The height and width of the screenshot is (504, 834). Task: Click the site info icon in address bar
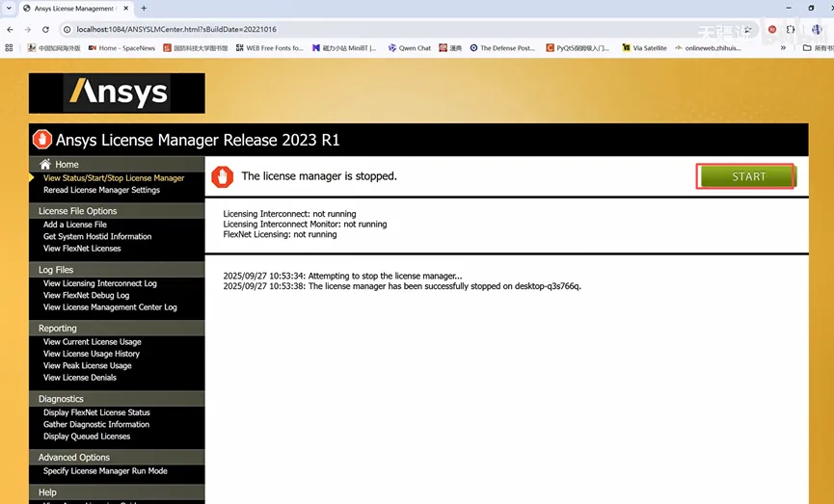(67, 29)
